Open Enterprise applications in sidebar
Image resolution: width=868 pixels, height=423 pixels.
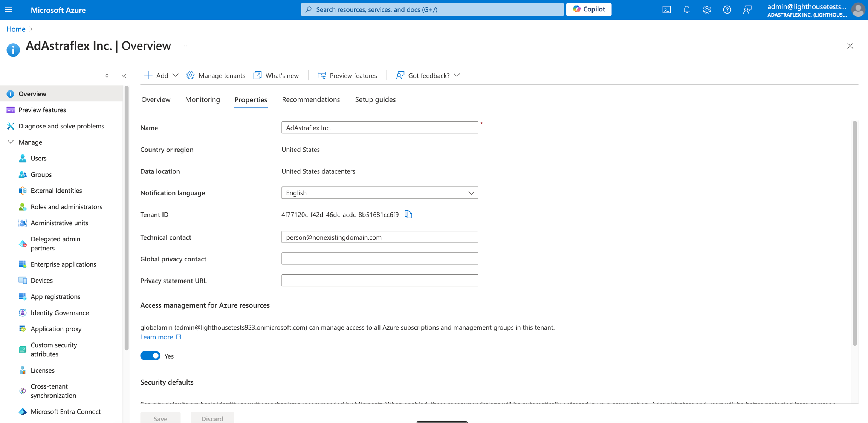(x=63, y=264)
